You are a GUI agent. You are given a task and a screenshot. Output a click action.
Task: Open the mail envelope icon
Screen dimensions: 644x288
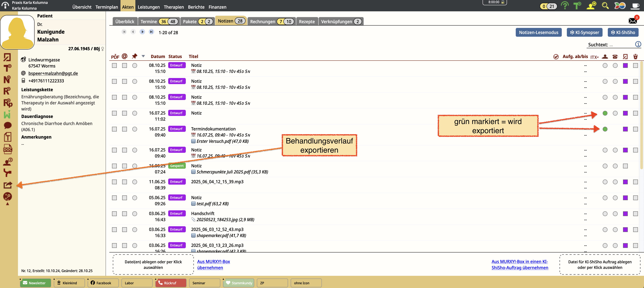point(633,20)
